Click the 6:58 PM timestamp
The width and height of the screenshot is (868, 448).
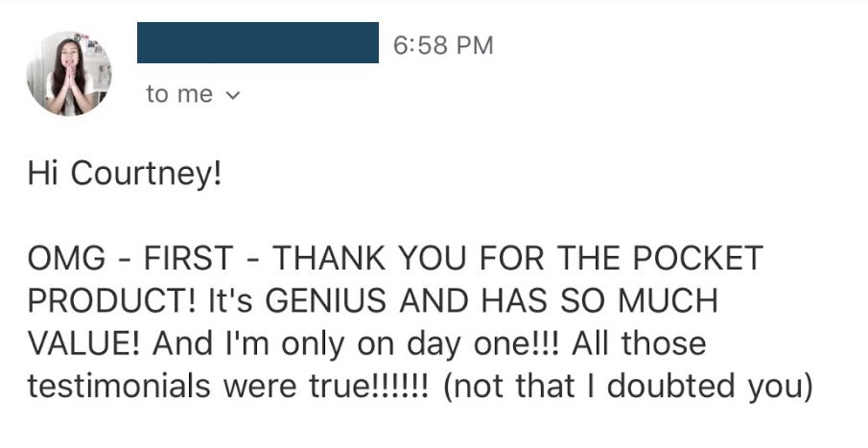coord(443,44)
